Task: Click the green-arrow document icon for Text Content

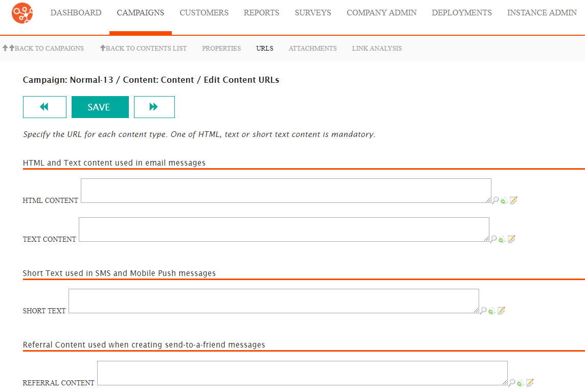Action: 502,240
